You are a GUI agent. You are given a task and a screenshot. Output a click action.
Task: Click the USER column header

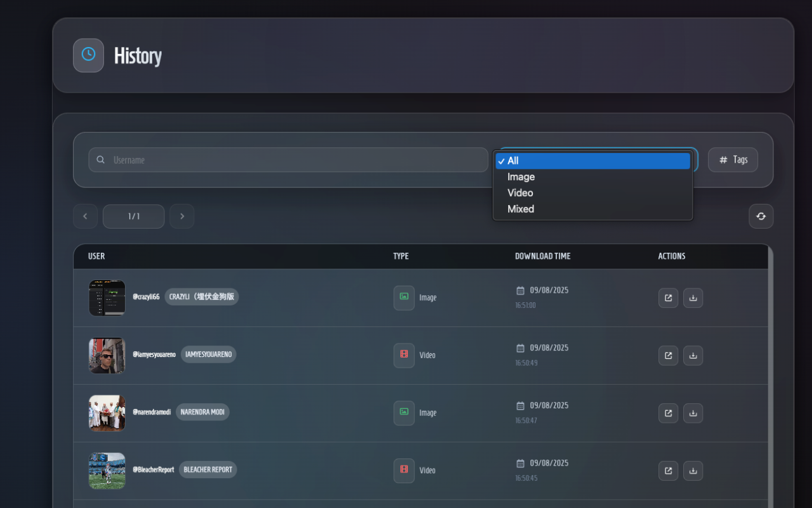pos(96,257)
